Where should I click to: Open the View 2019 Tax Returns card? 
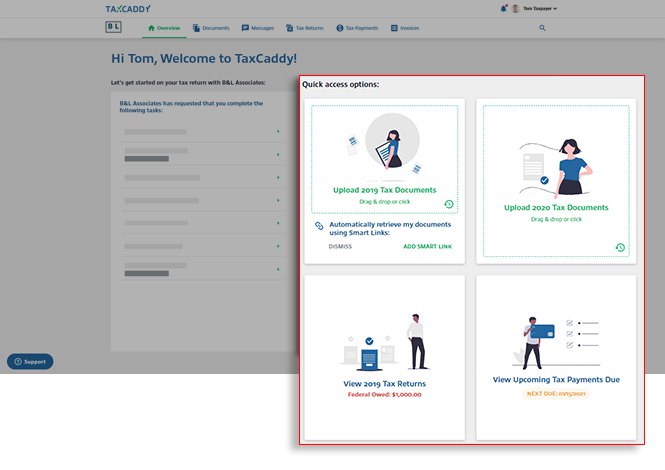(385, 358)
